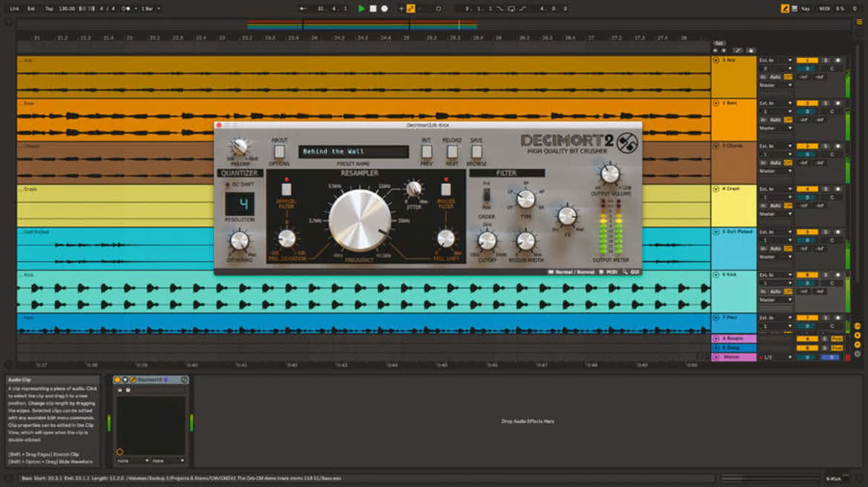Open the 1 Arp input type dropdown

point(775,60)
